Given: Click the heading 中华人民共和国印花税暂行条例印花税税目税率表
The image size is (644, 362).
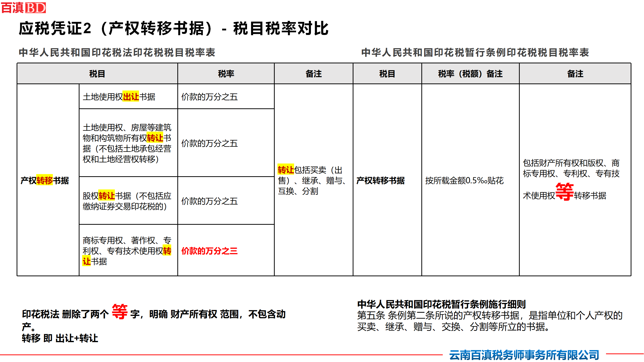Looking at the screenshot, I should point(475,53).
